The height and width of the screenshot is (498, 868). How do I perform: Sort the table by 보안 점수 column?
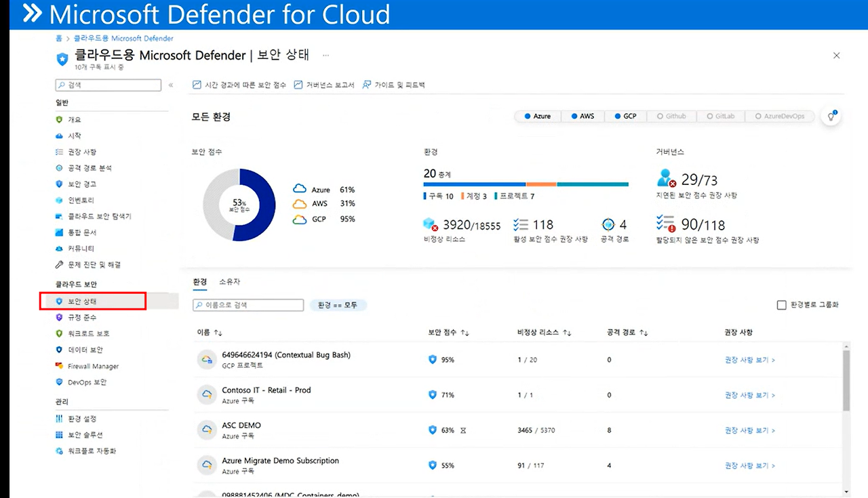point(449,333)
